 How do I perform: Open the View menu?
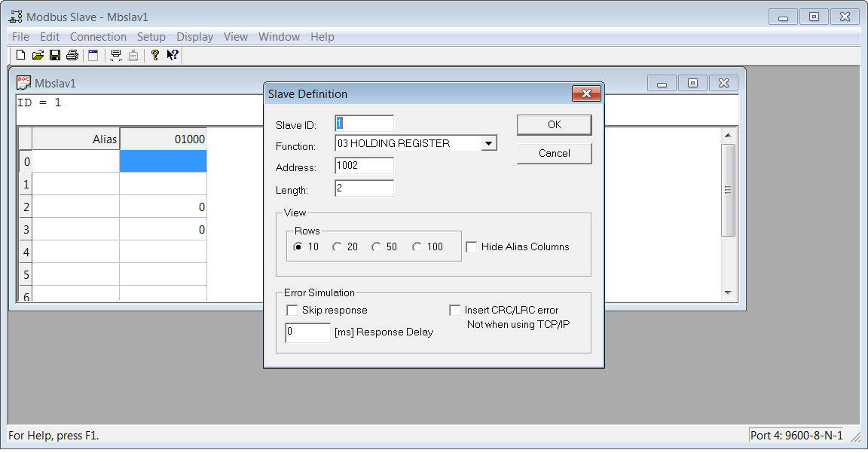click(236, 36)
